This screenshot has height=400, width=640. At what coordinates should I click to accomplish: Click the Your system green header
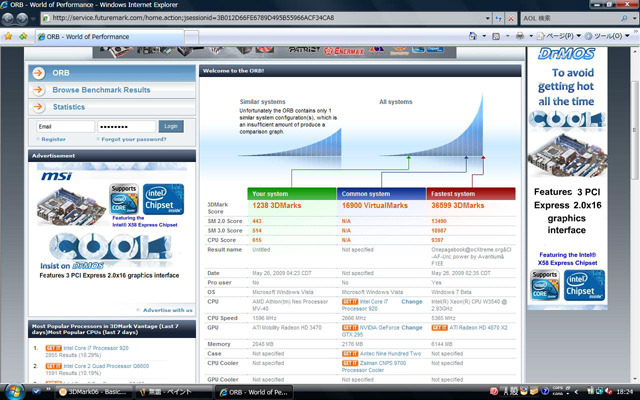tap(292, 194)
